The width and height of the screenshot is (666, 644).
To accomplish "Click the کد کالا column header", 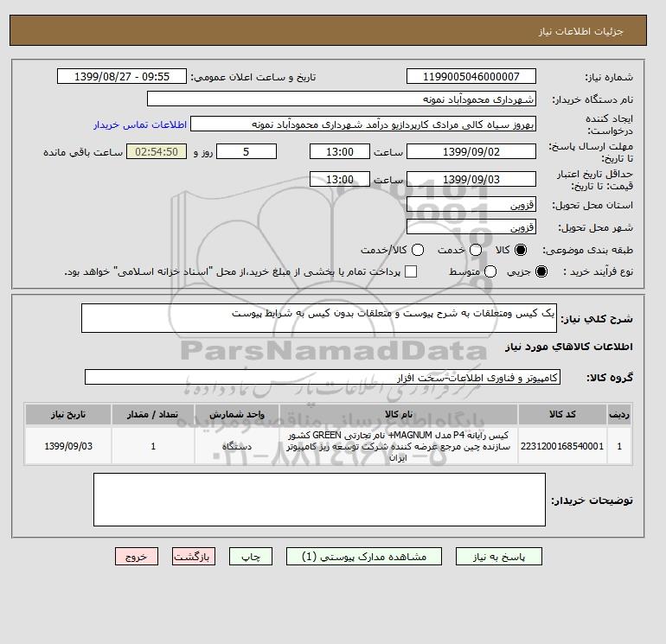I will click(x=562, y=414).
